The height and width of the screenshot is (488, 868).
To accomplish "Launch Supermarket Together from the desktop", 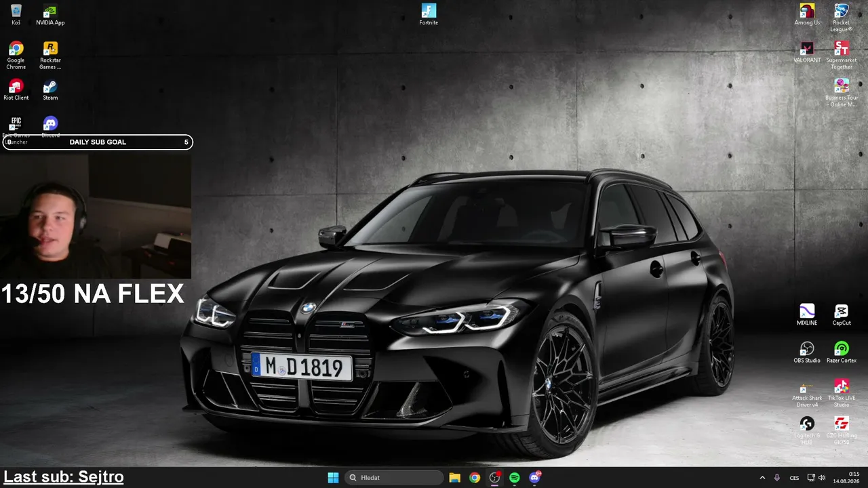I will (842, 56).
